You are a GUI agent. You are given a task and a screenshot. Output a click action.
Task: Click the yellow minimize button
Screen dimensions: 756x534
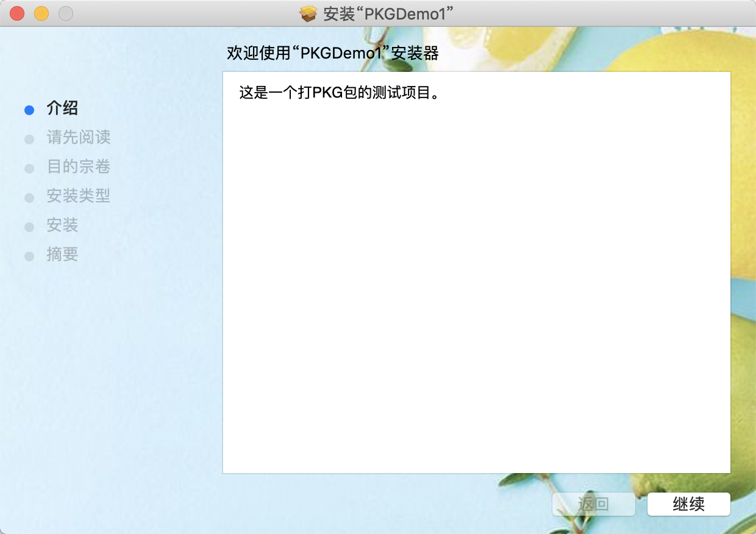41,12
